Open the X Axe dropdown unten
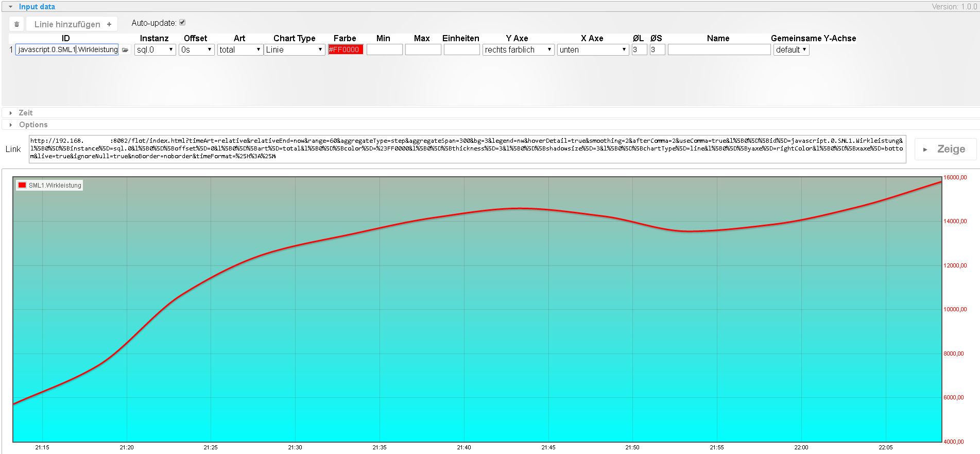The image size is (980, 454). point(593,50)
